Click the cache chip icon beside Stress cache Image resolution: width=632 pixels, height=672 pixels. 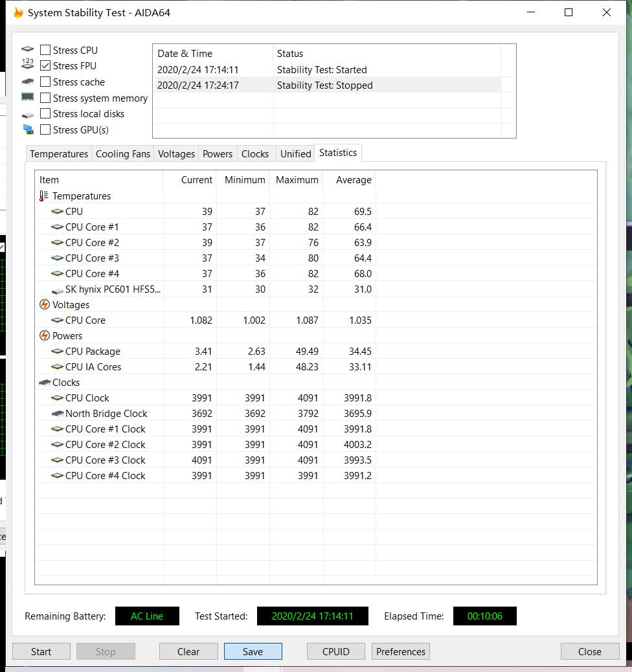27,82
